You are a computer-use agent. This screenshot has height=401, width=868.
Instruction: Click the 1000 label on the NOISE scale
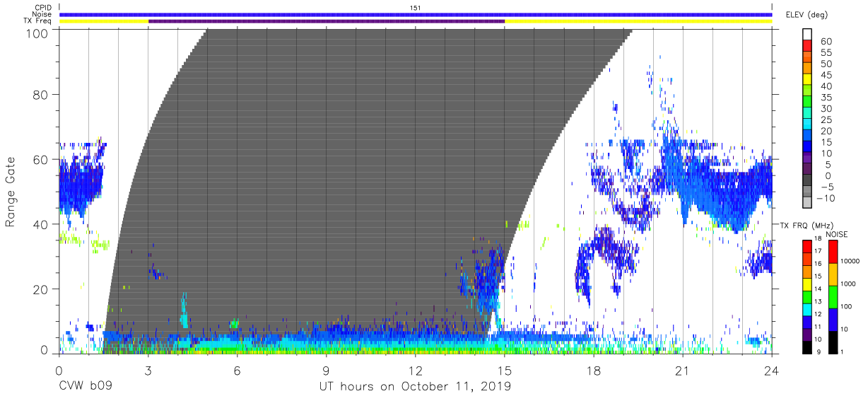[847, 284]
